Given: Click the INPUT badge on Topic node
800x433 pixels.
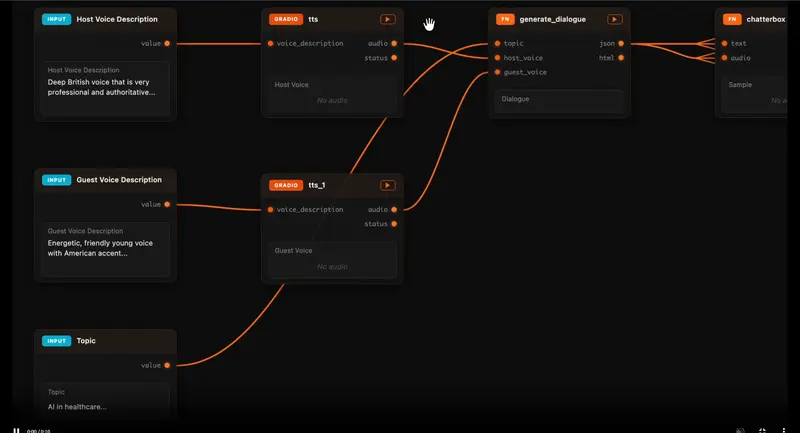Looking at the screenshot, I should [x=56, y=341].
